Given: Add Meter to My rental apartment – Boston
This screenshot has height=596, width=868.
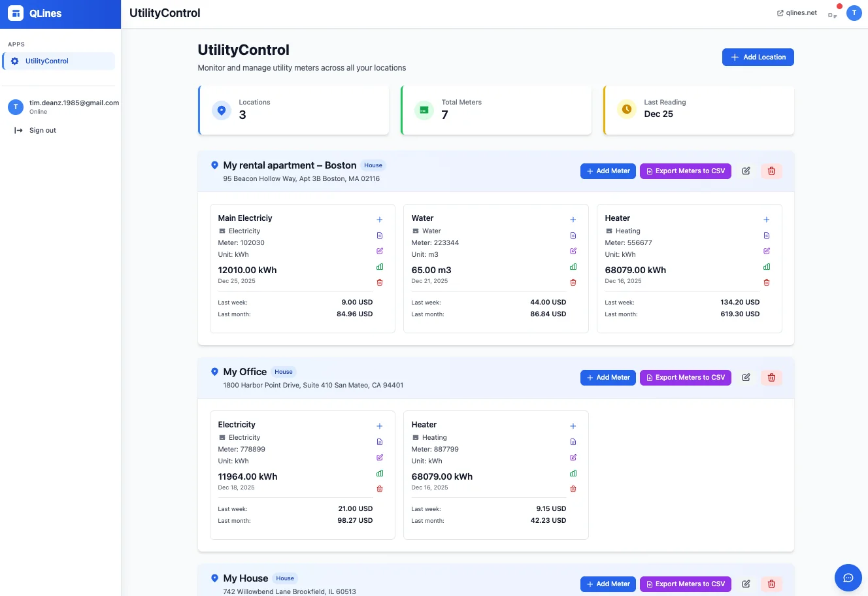Looking at the screenshot, I should 608,171.
